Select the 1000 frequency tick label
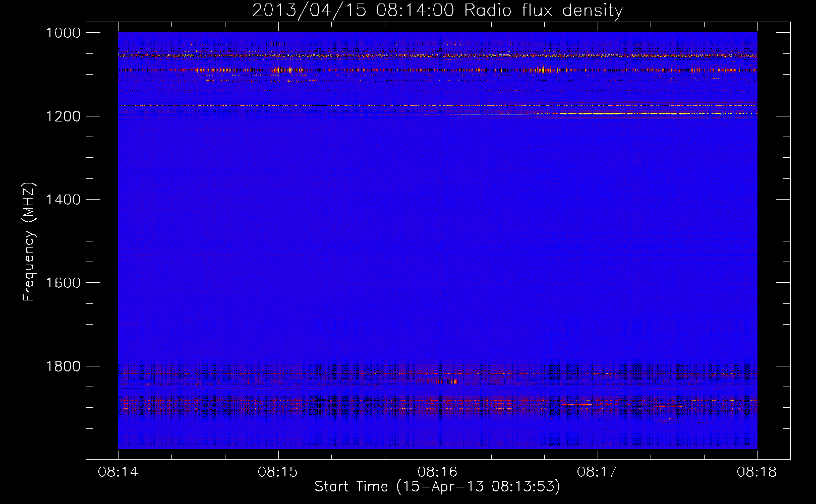Image resolution: width=816 pixels, height=504 pixels. coord(63,33)
